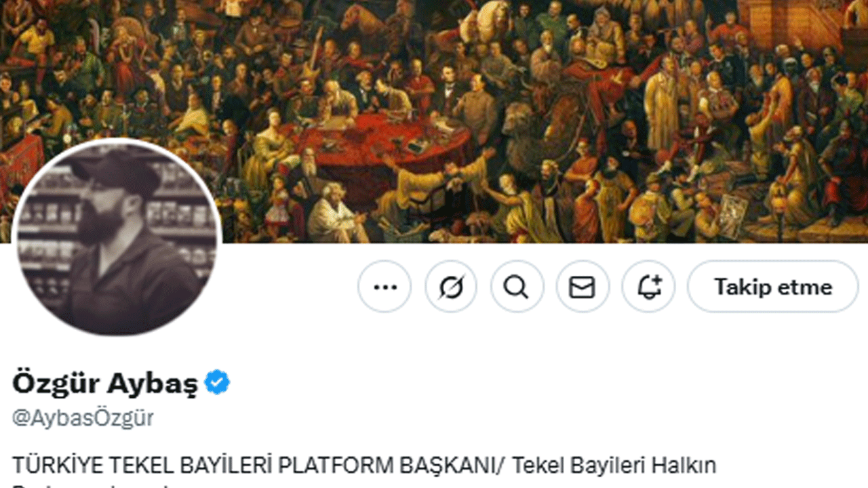Click the 'Tekel Bayileri Halkın' bio phrase
The image size is (868, 488).
tap(614, 466)
